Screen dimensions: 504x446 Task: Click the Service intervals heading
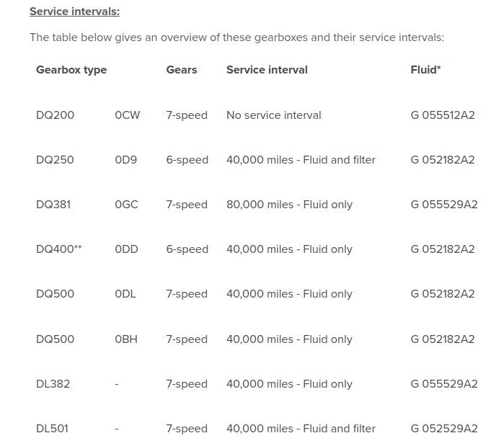[74, 12]
